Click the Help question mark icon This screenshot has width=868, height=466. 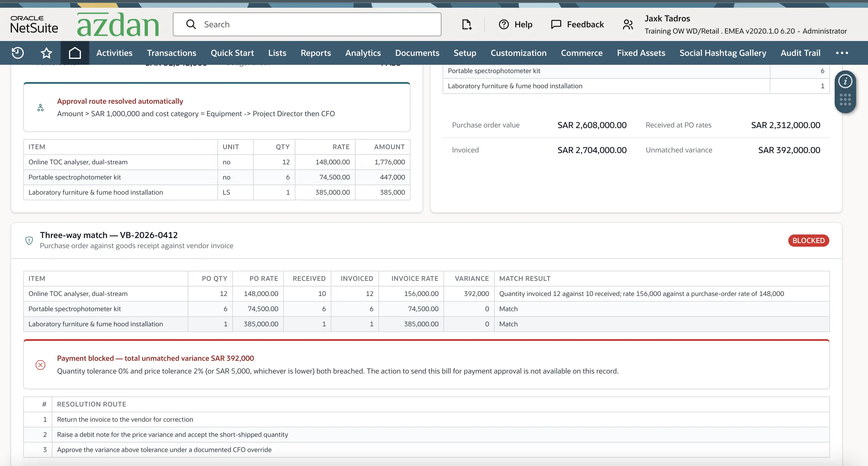504,24
